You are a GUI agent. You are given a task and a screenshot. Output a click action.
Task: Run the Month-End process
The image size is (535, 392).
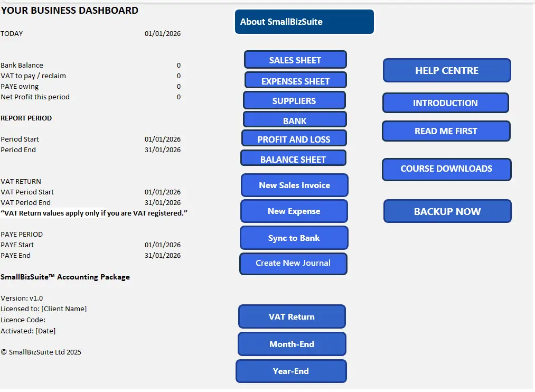(292, 344)
